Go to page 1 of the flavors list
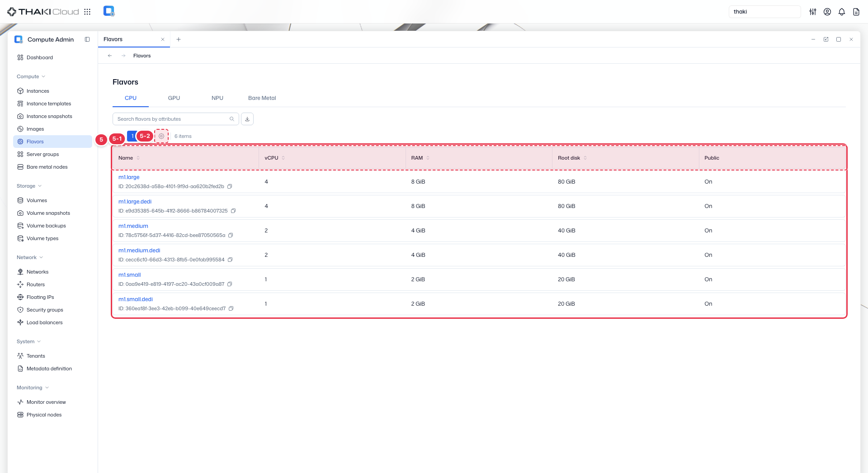The height and width of the screenshot is (473, 868). click(132, 136)
